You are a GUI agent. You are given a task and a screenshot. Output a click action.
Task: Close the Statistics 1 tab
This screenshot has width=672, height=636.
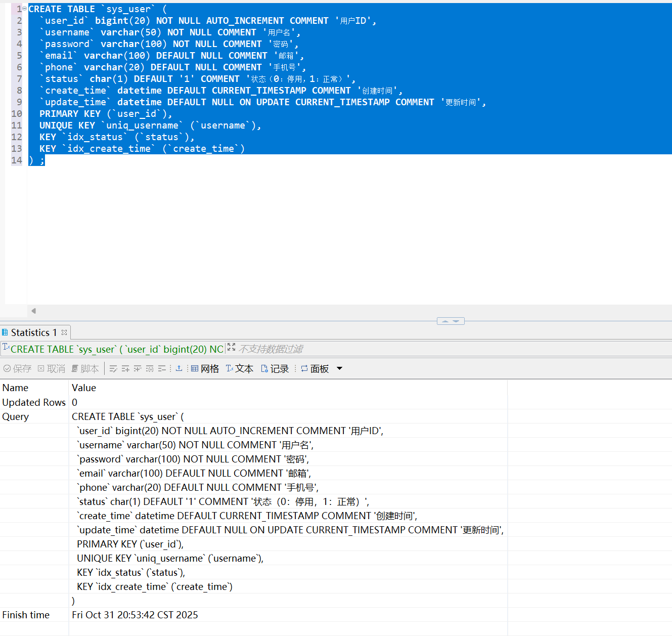click(64, 332)
